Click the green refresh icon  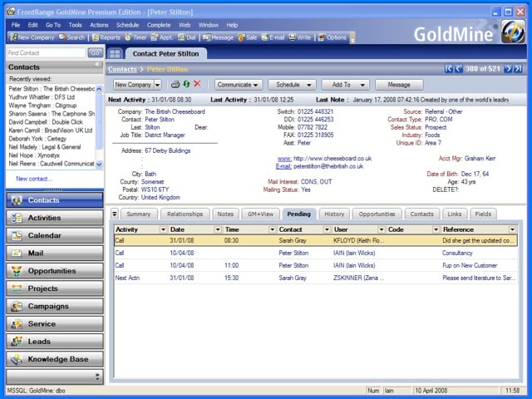186,84
